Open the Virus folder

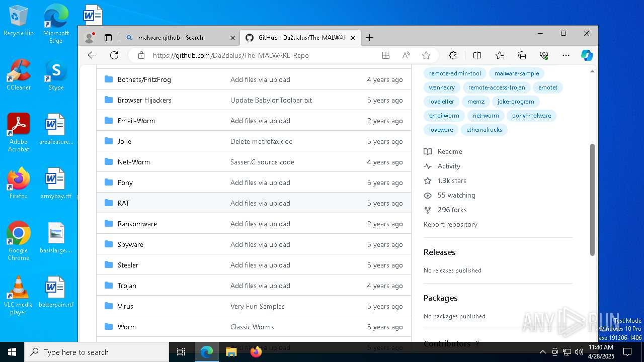125,306
